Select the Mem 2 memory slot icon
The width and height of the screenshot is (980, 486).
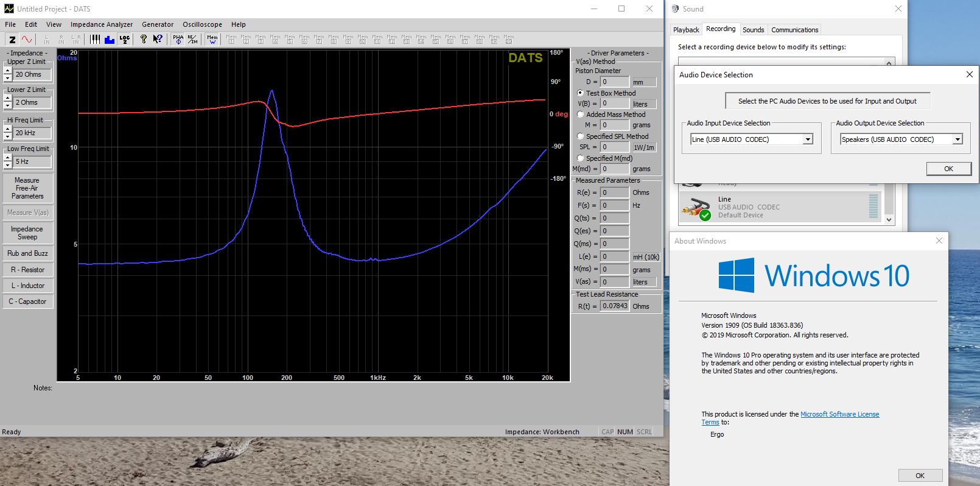tap(246, 40)
